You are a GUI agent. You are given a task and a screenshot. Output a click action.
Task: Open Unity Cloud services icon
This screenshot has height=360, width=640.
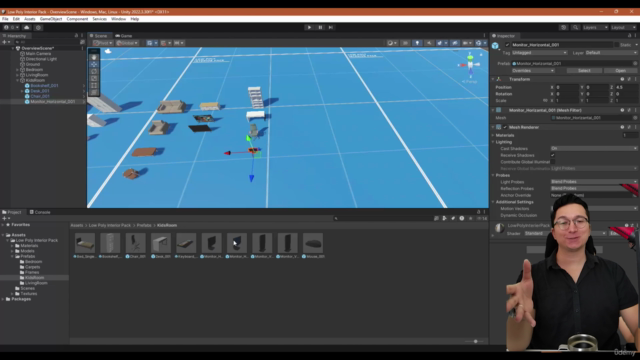[x=27, y=27]
